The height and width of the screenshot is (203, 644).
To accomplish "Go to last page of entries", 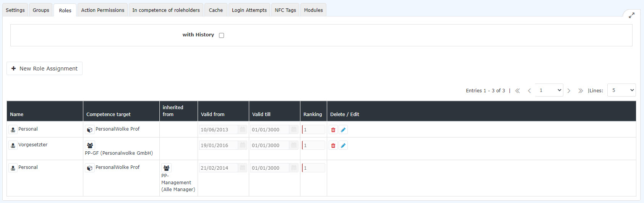I will [581, 91].
